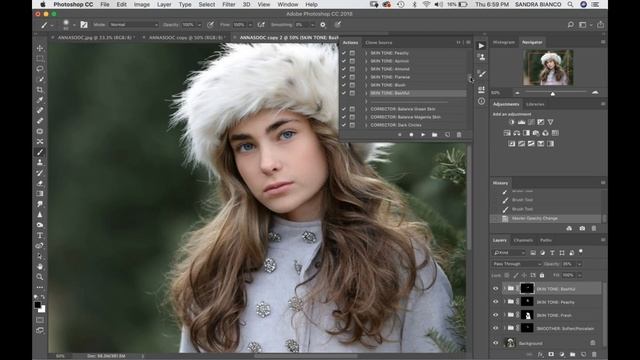Screen dimensions: 640x360
Task: Uncheck the SKIN TONE: Bashful action
Action: 344,93
